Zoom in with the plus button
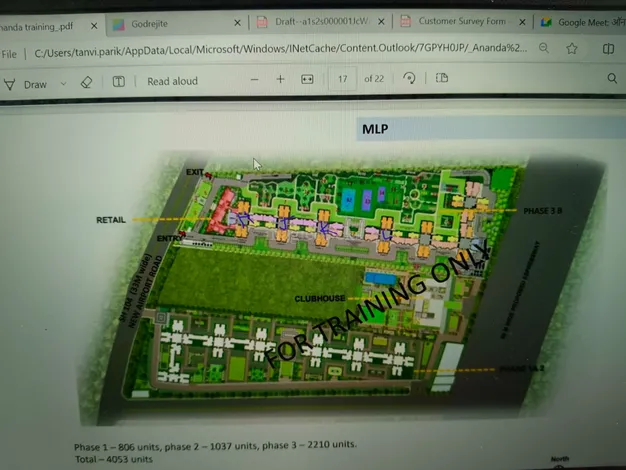The width and height of the screenshot is (626, 470). (x=280, y=79)
